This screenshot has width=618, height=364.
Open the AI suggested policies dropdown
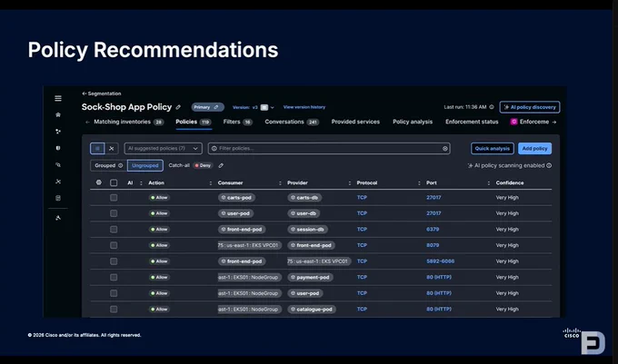[x=164, y=148]
